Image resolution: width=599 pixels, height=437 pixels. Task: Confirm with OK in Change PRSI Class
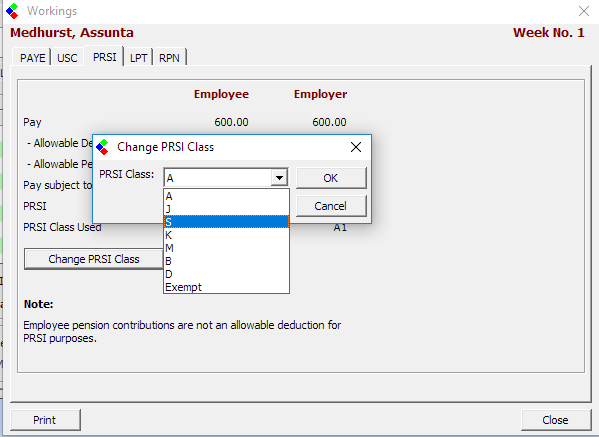pos(331,178)
